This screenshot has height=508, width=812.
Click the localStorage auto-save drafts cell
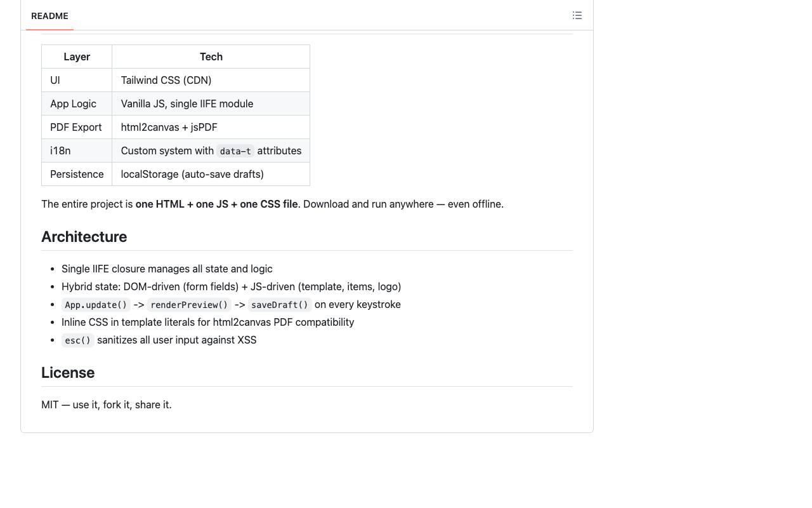(211, 174)
